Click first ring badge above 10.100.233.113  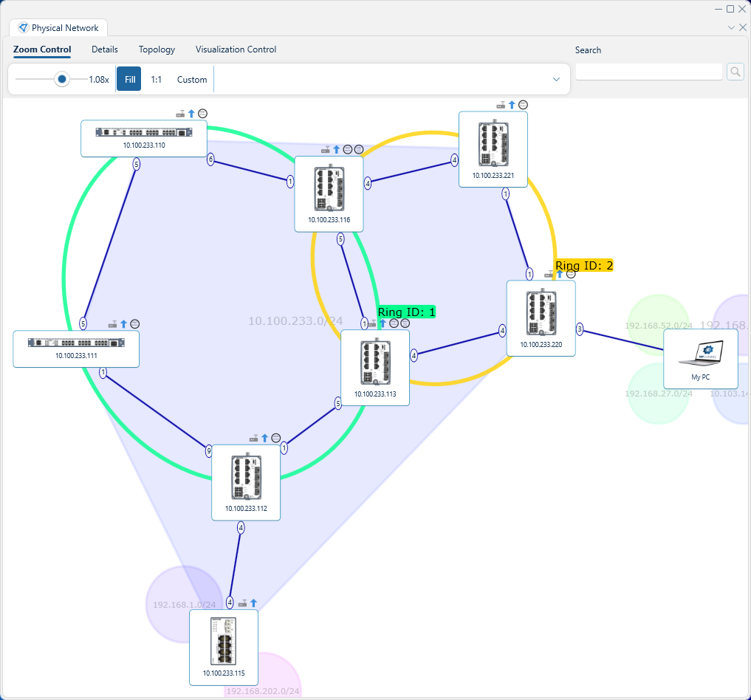394,323
